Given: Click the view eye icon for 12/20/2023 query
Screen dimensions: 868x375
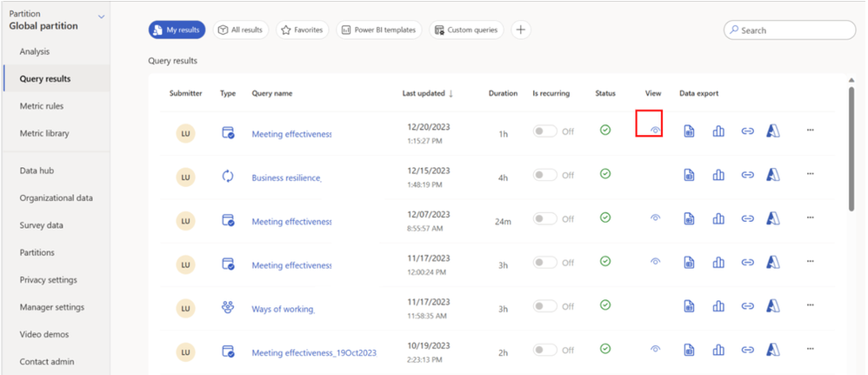Looking at the screenshot, I should 656,130.
